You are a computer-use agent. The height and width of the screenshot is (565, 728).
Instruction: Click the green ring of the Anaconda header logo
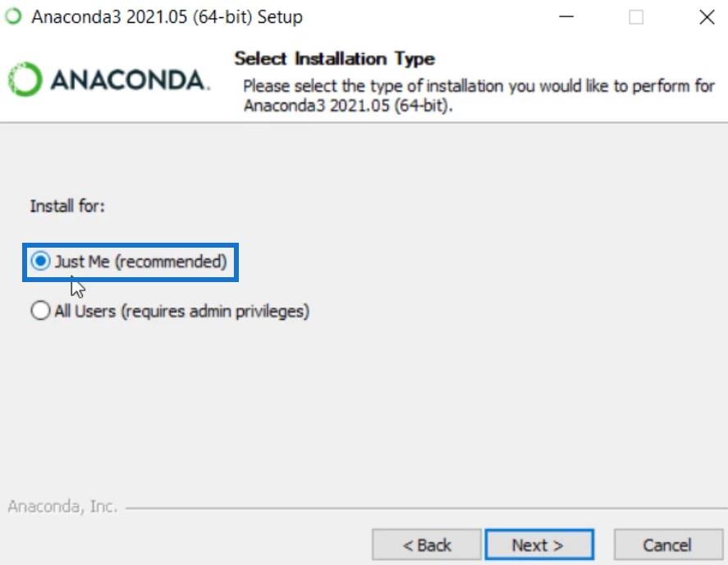[25, 80]
